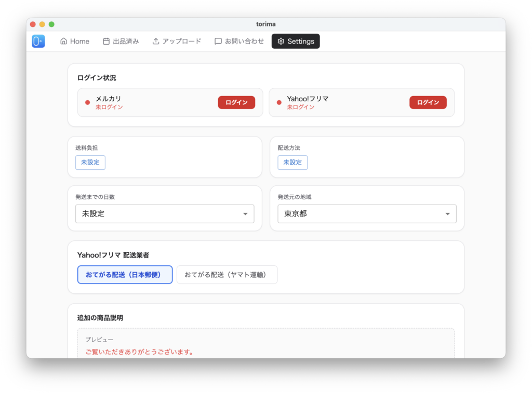Image resolution: width=532 pixels, height=393 pixels.
Task: Click the calendar icon beside 出品済み
Action: click(106, 42)
